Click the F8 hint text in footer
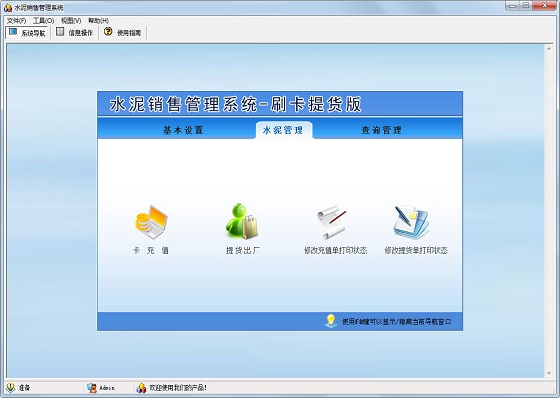Viewport: 560px width, 398px height. point(396,322)
